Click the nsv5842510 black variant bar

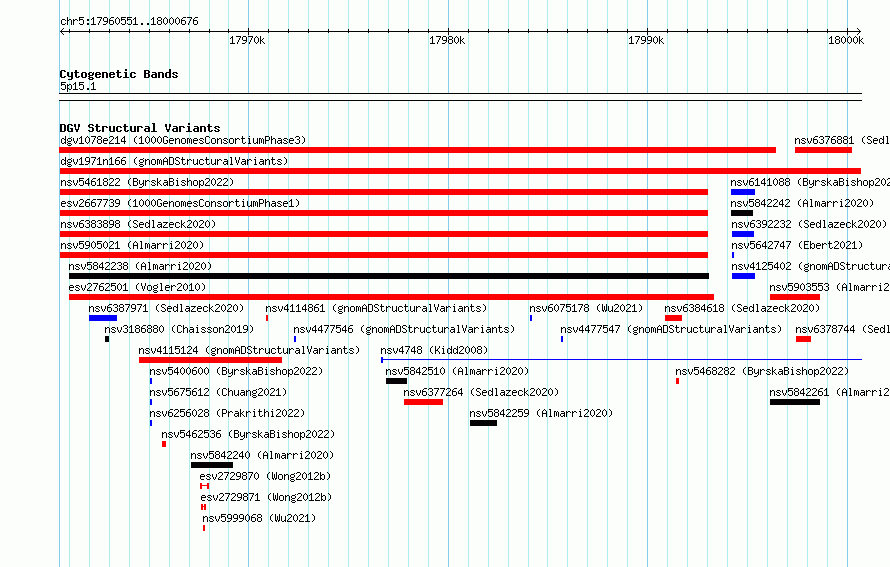click(396, 381)
